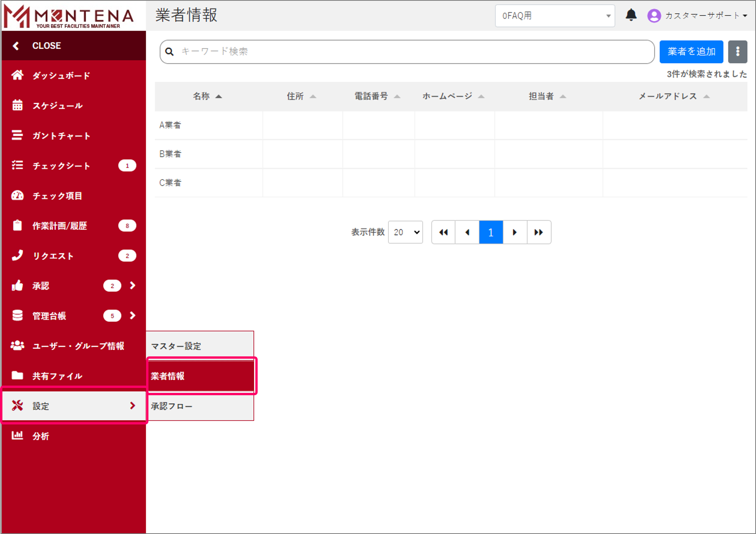This screenshot has width=756, height=534.
Task: Open the ダッシュボード (dashboard) icon in sidebar
Action: click(x=18, y=75)
